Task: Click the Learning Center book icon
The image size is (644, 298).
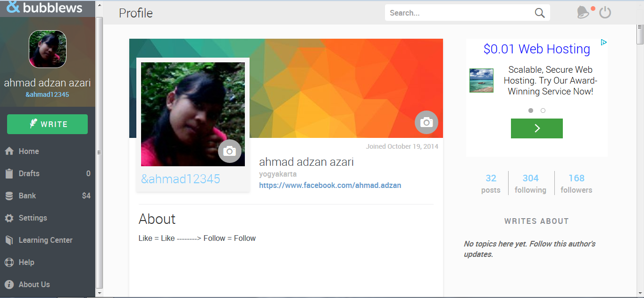Action: [x=9, y=240]
